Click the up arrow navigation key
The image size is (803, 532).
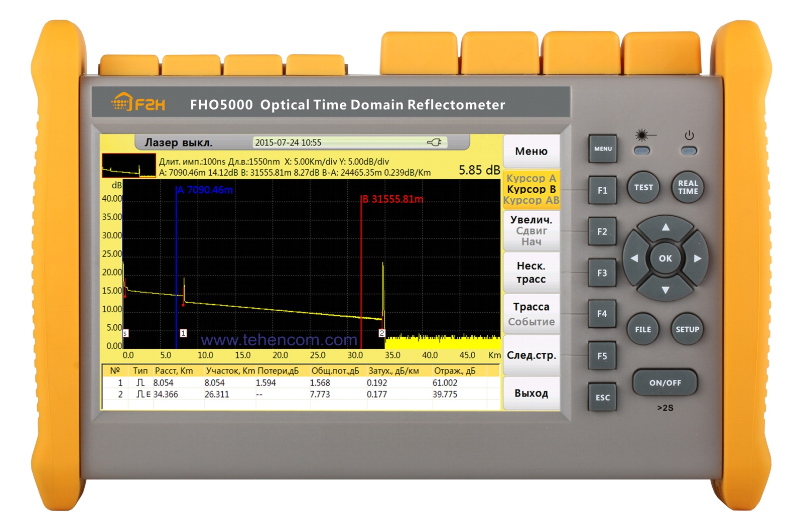[665, 227]
